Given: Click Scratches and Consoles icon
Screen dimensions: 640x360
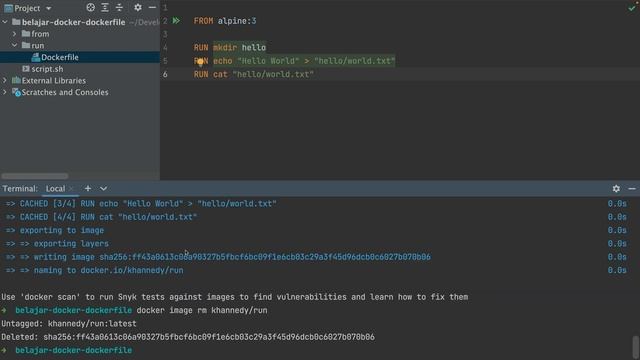Looking at the screenshot, I should tap(16, 92).
